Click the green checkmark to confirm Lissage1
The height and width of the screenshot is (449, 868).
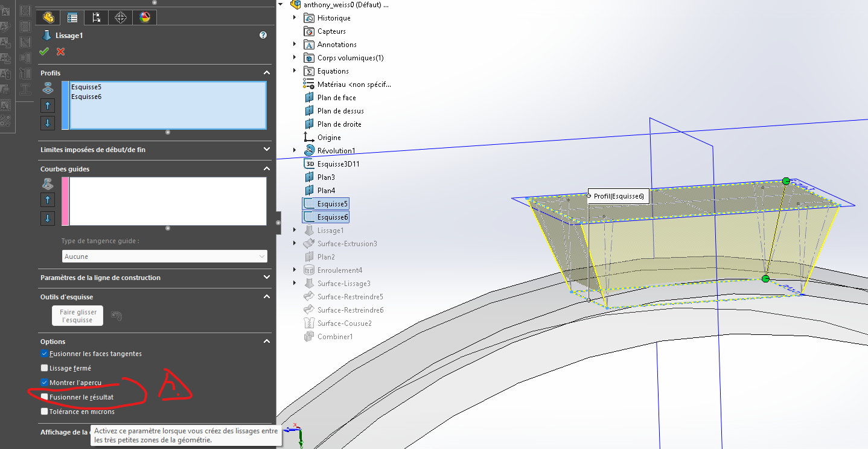point(44,52)
